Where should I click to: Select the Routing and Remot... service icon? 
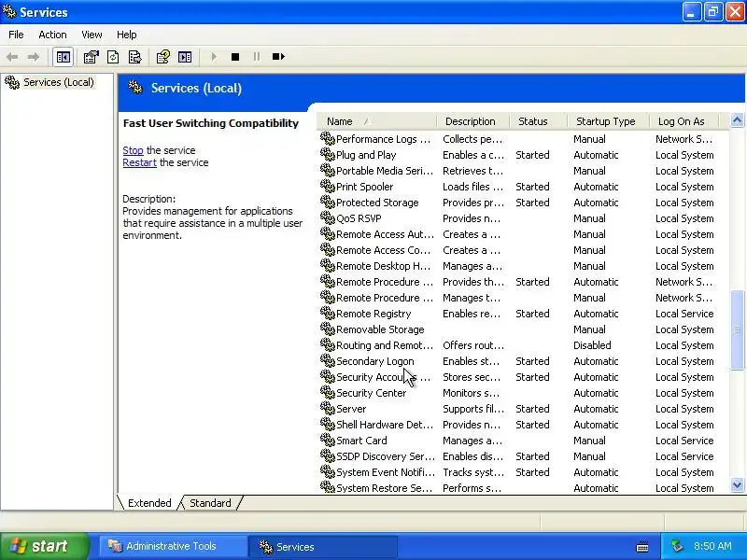point(328,344)
